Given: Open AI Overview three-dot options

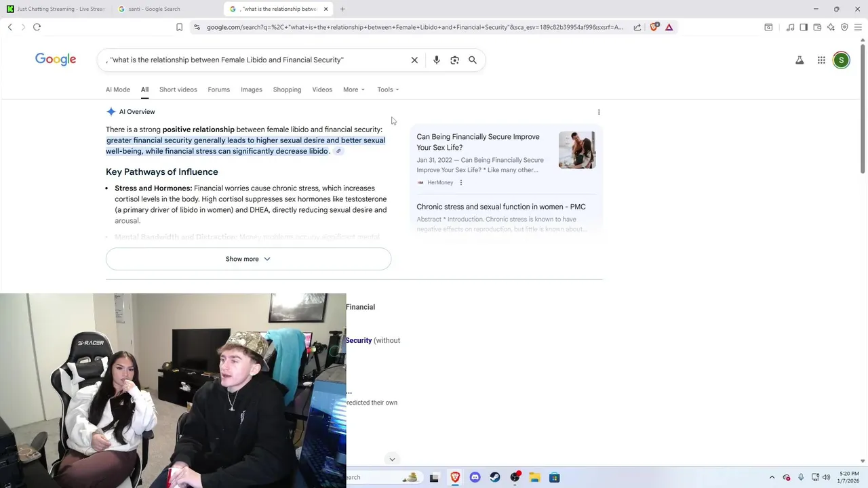Looking at the screenshot, I should pyautogui.click(x=599, y=112).
